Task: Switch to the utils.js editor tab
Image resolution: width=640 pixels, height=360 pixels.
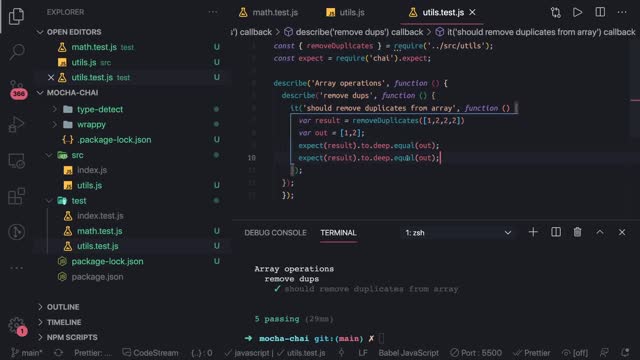Action: pyautogui.click(x=345, y=12)
